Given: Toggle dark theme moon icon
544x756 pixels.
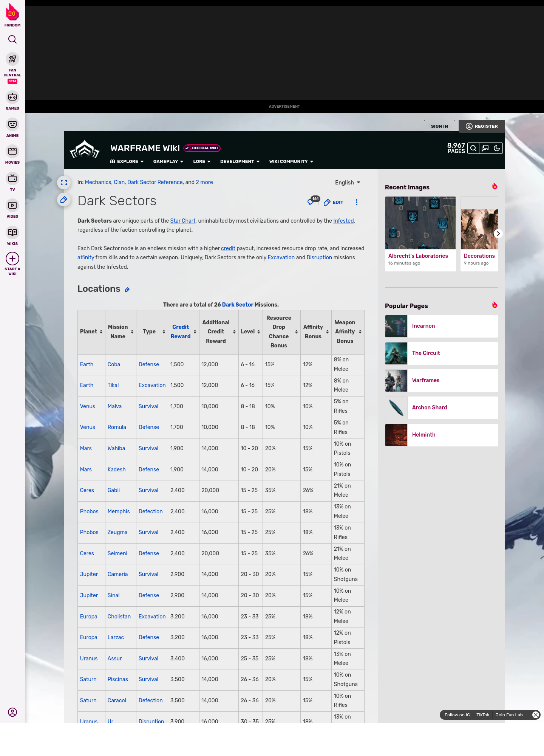Looking at the screenshot, I should pos(497,148).
